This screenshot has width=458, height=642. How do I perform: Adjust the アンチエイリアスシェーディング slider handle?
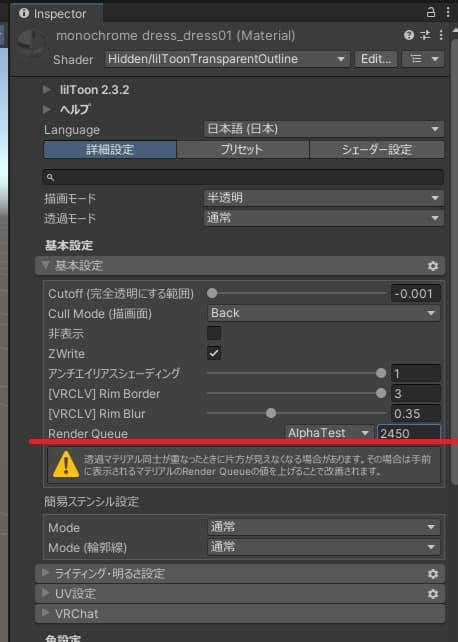pos(381,373)
